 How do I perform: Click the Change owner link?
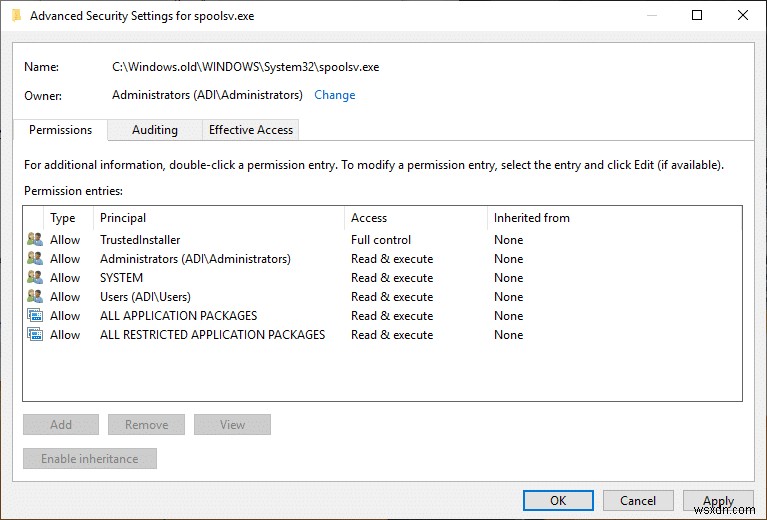tap(334, 95)
